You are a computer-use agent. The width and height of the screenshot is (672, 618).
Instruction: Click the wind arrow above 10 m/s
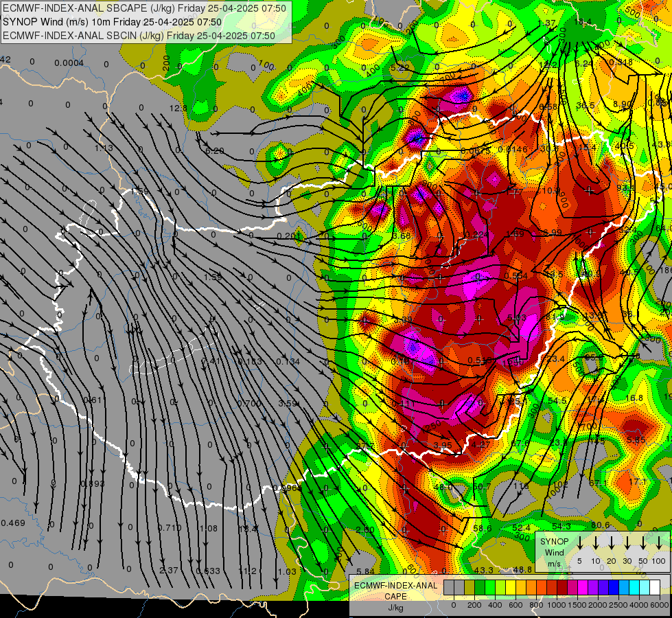(x=595, y=543)
